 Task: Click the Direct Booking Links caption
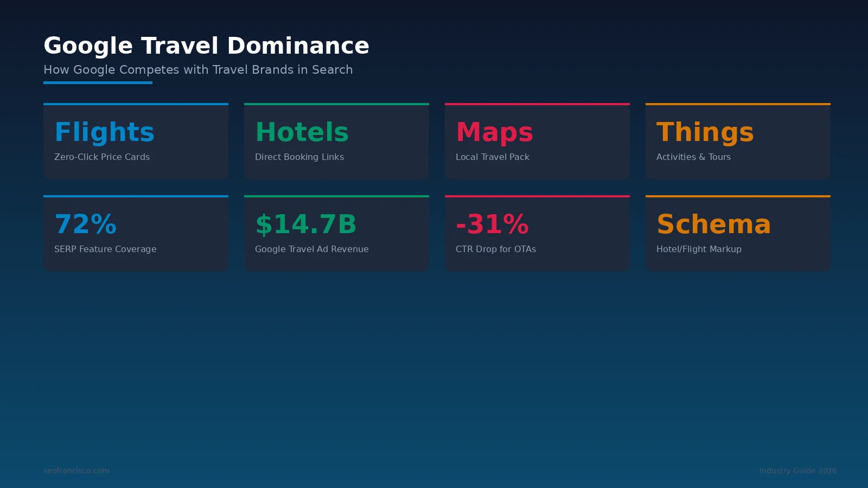299,157
